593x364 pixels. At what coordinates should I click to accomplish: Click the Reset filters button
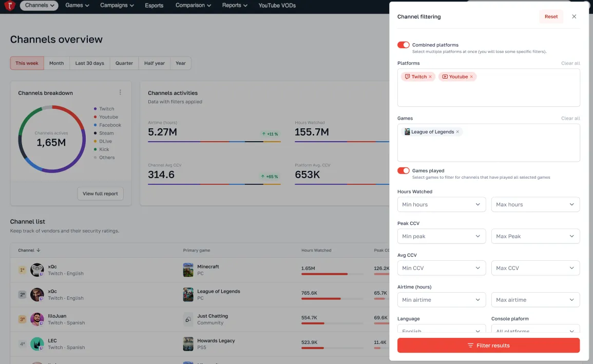click(x=551, y=16)
